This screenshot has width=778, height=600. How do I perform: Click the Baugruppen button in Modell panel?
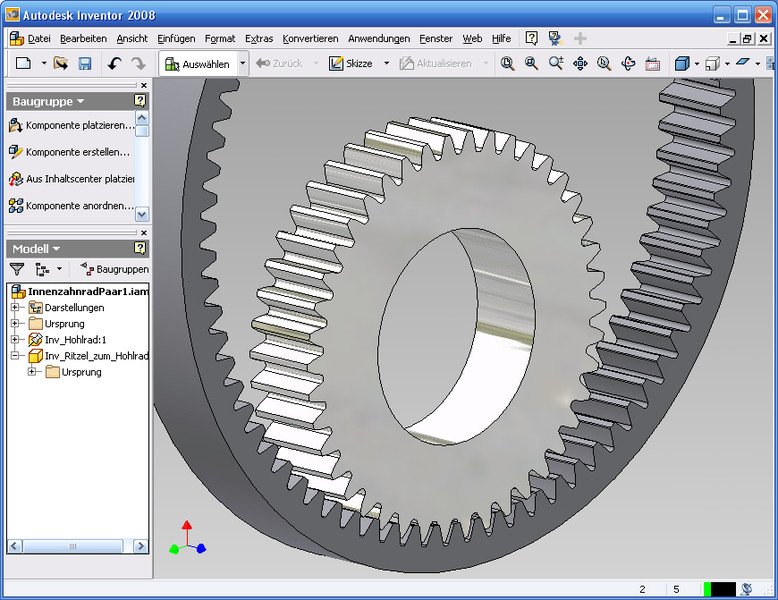[114, 269]
